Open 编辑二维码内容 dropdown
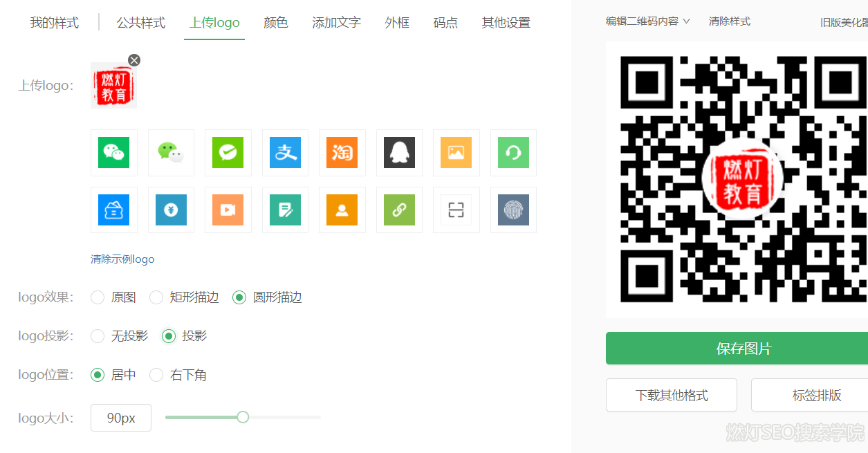868x453 pixels. (x=648, y=21)
